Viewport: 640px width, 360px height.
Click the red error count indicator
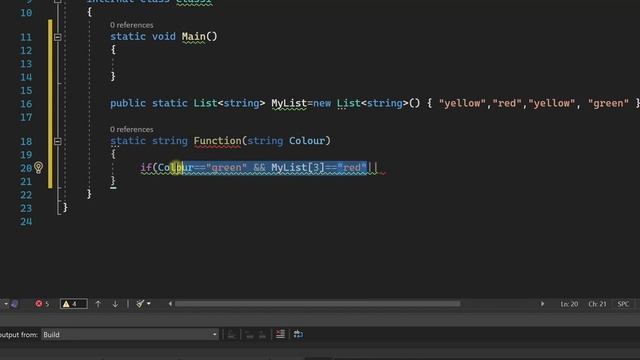[x=42, y=304]
